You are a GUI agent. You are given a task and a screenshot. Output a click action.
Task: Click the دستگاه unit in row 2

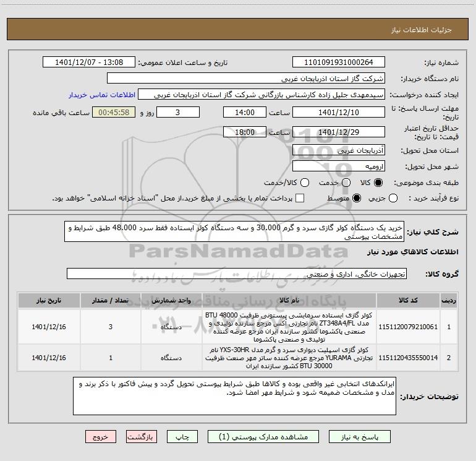(171, 358)
